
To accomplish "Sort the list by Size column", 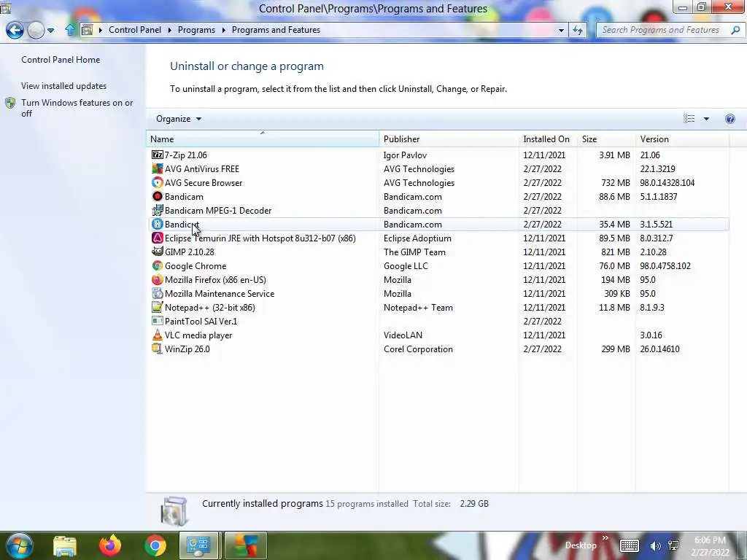I will point(606,139).
